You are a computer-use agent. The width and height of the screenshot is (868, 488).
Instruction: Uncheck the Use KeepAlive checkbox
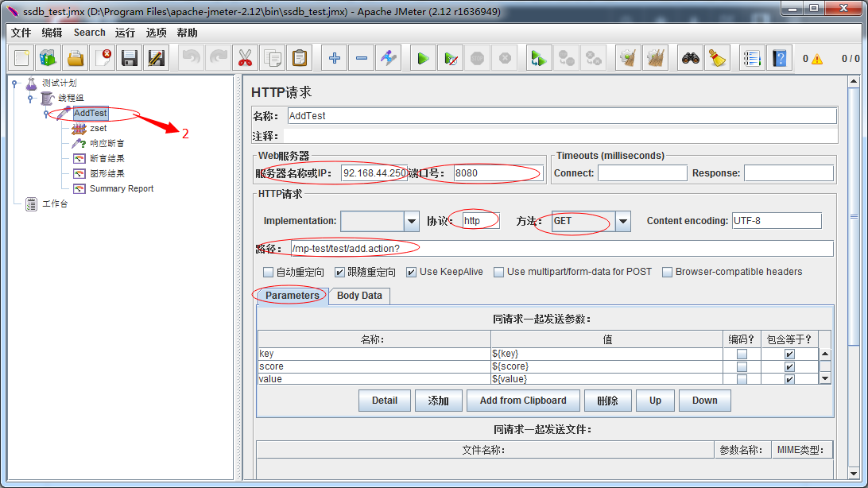[411, 273]
